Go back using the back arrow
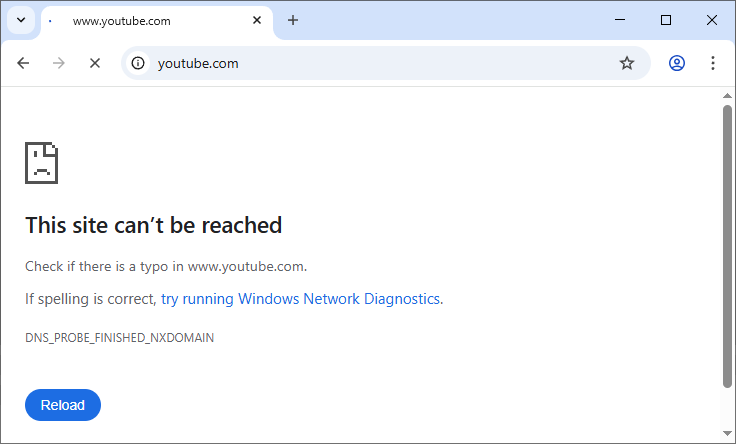This screenshot has width=736, height=444. coord(23,63)
